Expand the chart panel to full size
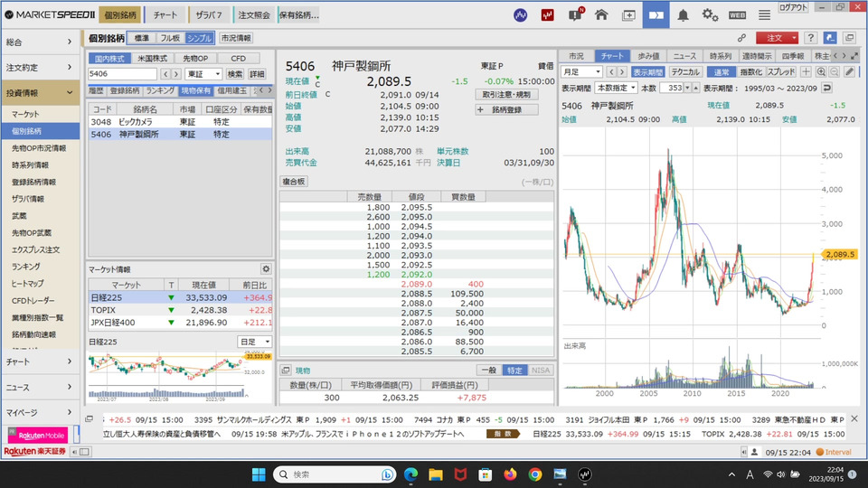Image resolution: width=868 pixels, height=488 pixels. click(x=854, y=56)
